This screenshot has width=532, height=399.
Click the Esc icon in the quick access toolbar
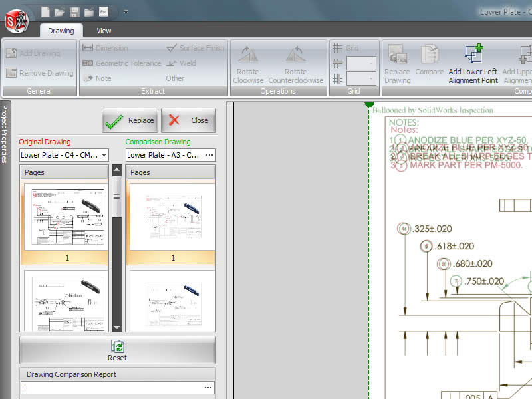click(x=102, y=11)
